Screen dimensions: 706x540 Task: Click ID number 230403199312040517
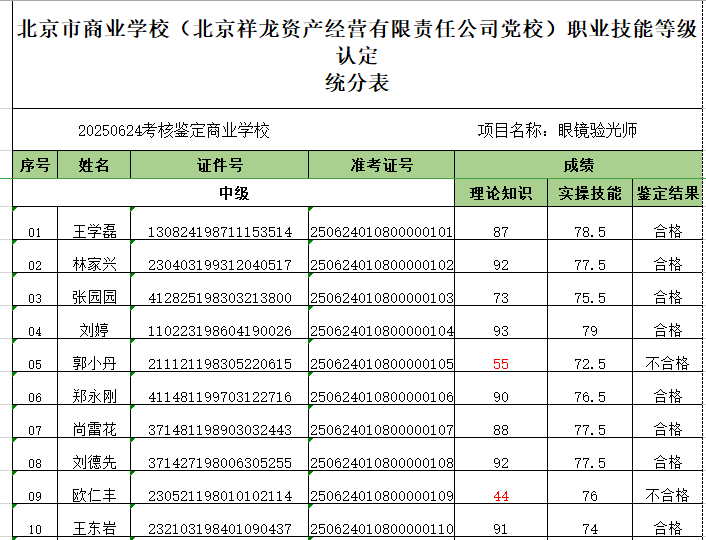click(220, 265)
